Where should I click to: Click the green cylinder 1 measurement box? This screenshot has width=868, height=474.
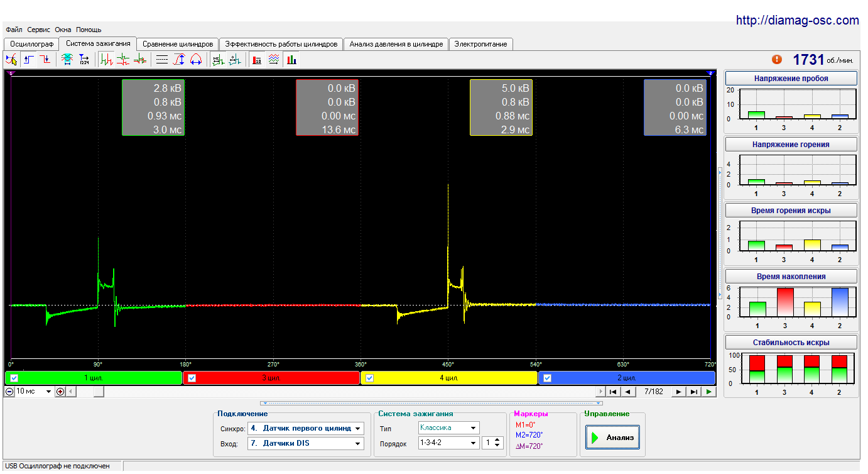[x=153, y=107]
